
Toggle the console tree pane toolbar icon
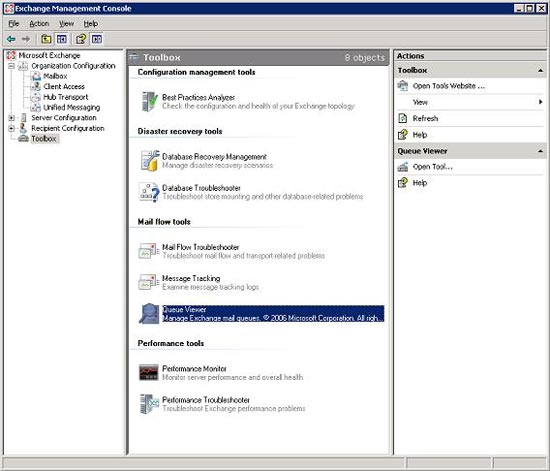[x=62, y=39]
